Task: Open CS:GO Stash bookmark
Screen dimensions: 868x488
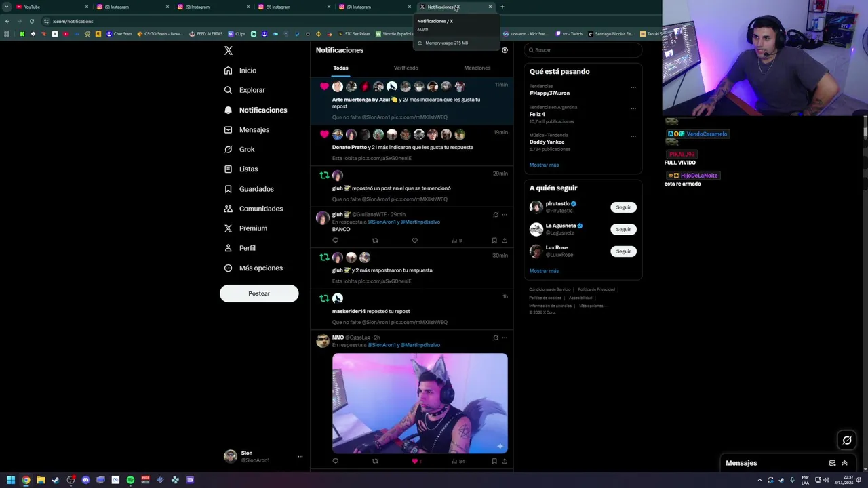Action: (x=160, y=34)
